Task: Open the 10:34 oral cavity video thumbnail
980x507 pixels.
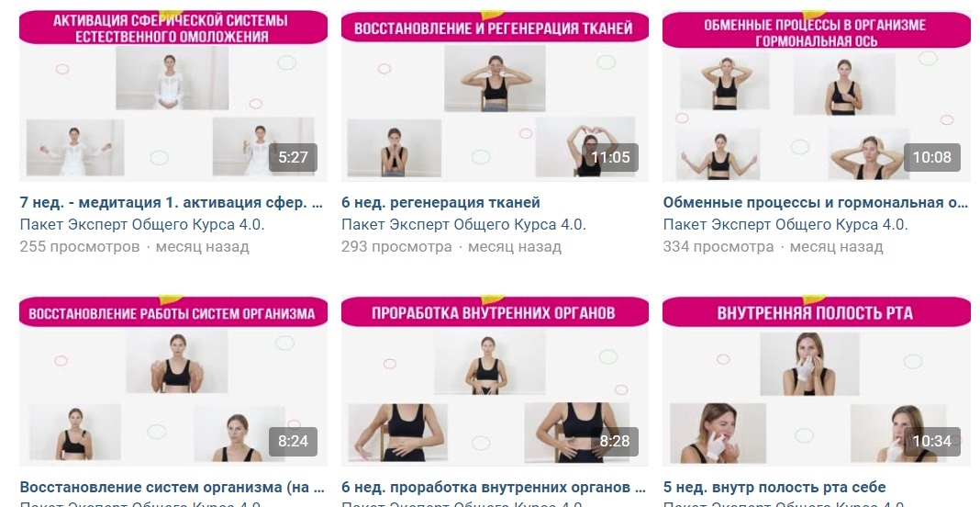Action: tap(817, 380)
